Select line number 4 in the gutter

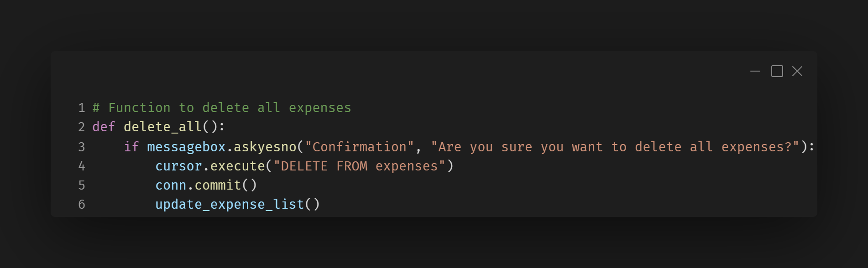82,166
